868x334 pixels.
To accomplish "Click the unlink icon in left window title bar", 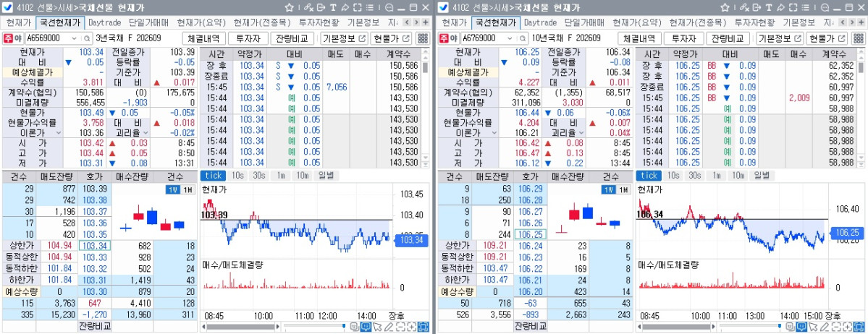I will click(x=308, y=8).
